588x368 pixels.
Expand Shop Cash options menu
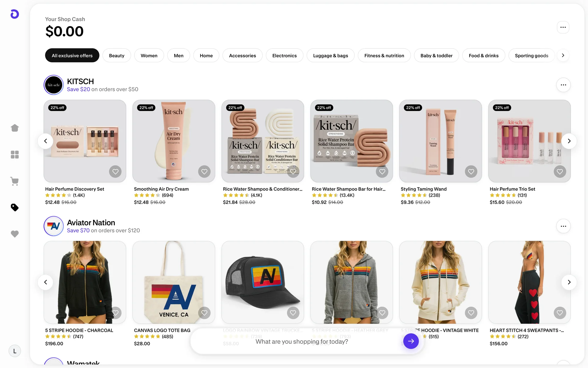click(563, 27)
